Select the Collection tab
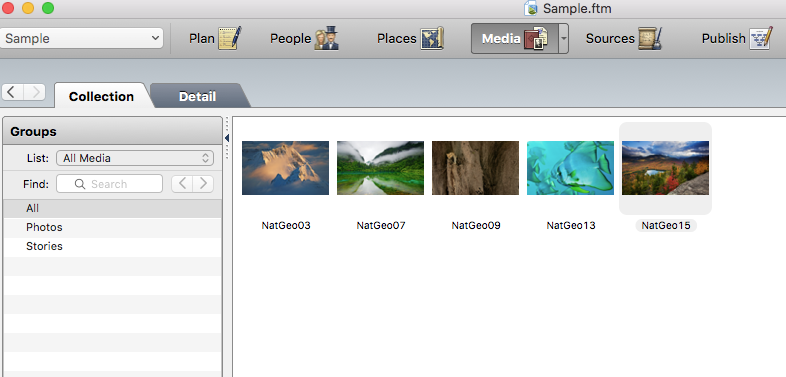786x377 pixels. (101, 96)
